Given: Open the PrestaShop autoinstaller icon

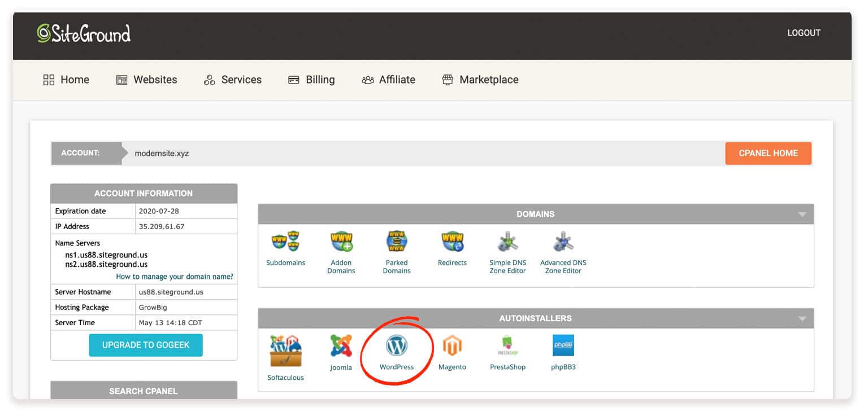Looking at the screenshot, I should point(507,345).
